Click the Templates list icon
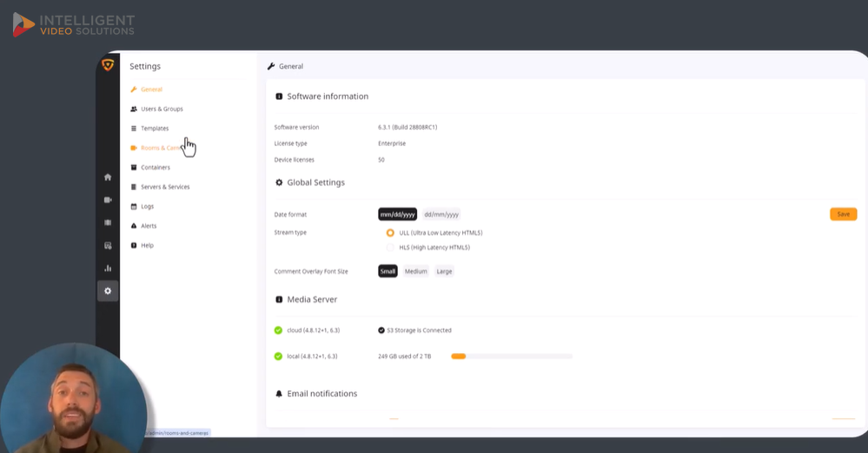 134,129
